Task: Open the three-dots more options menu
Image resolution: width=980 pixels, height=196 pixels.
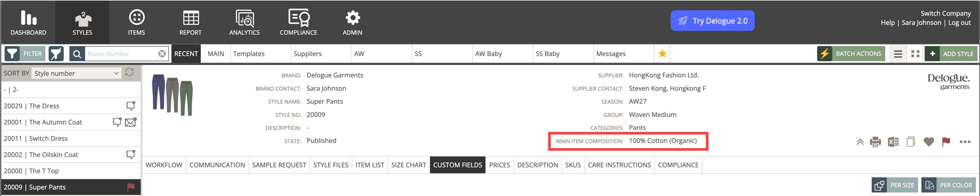Action: tap(964, 142)
